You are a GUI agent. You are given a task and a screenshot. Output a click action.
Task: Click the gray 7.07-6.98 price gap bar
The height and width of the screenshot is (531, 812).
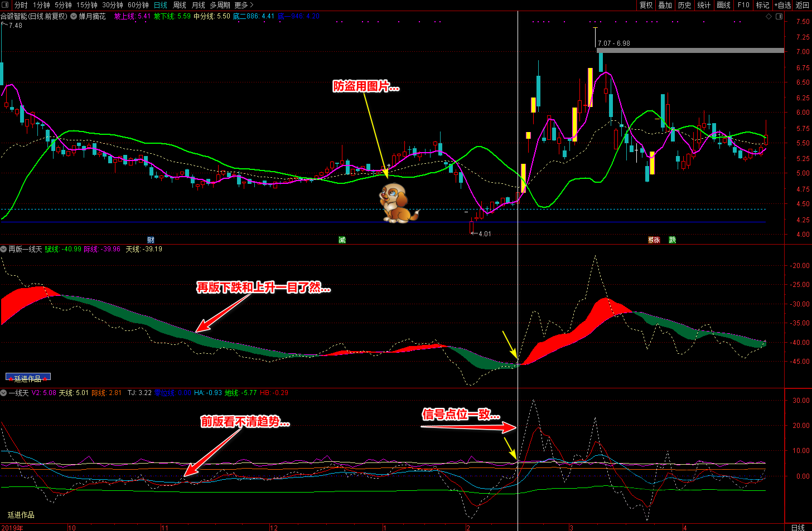690,51
